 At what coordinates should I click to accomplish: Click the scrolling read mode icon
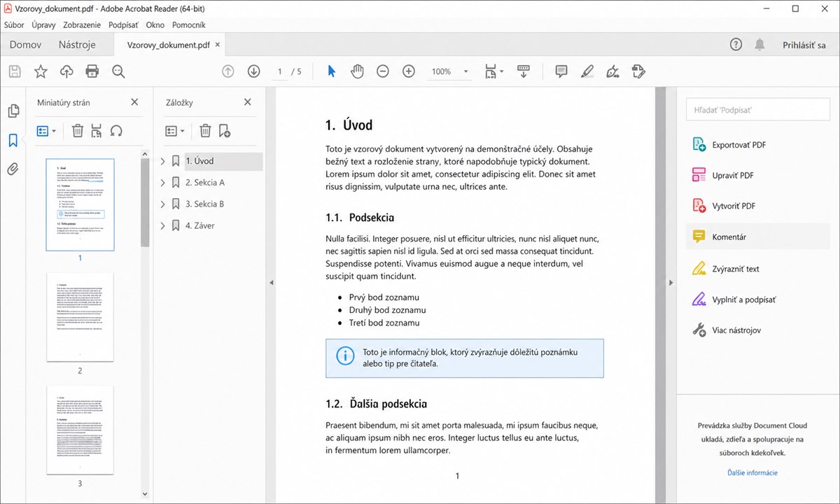(523, 71)
